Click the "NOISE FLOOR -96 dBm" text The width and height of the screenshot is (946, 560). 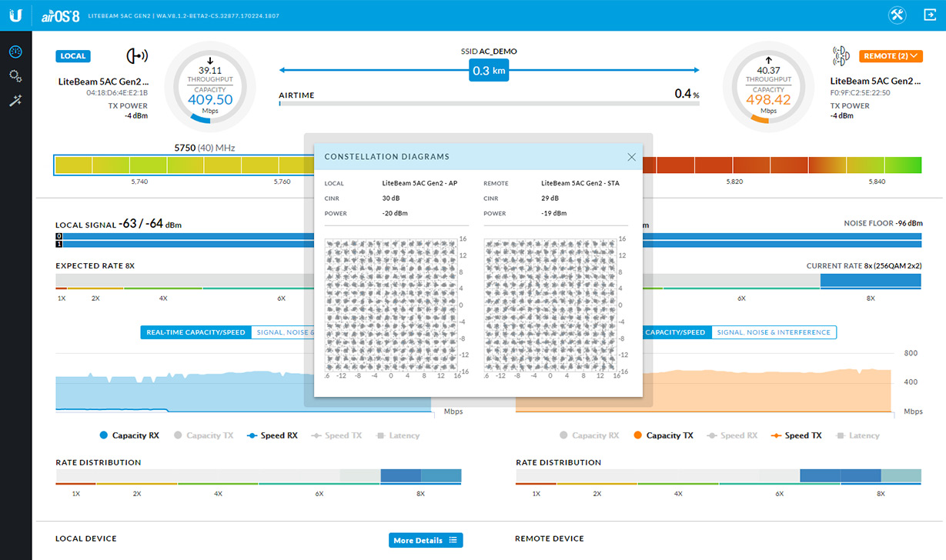[883, 223]
